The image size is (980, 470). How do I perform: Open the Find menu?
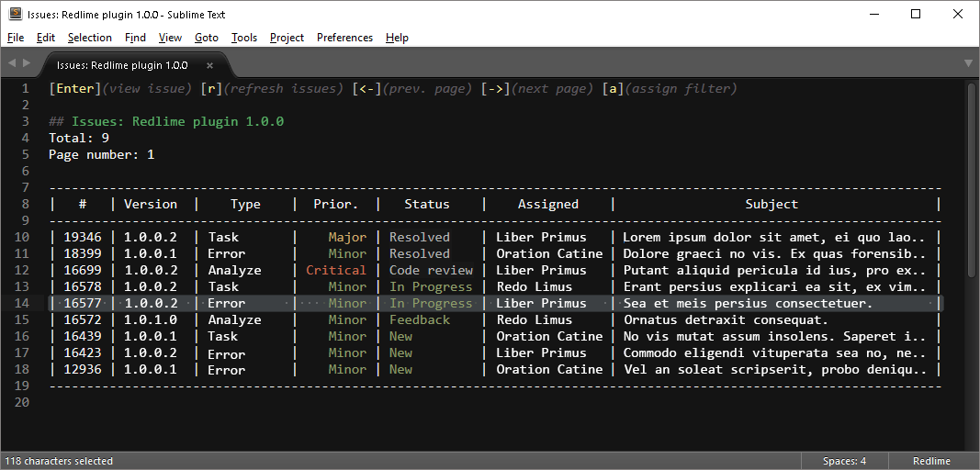[135, 38]
